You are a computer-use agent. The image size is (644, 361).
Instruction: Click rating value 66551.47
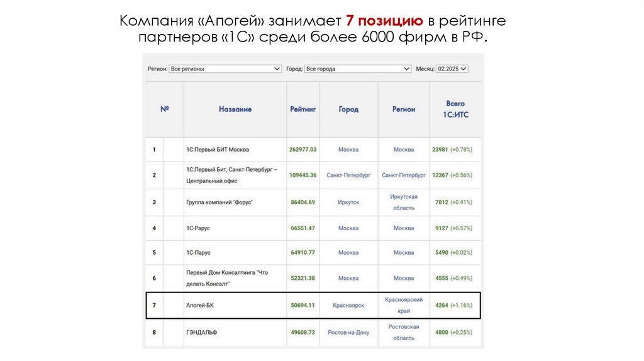click(303, 228)
